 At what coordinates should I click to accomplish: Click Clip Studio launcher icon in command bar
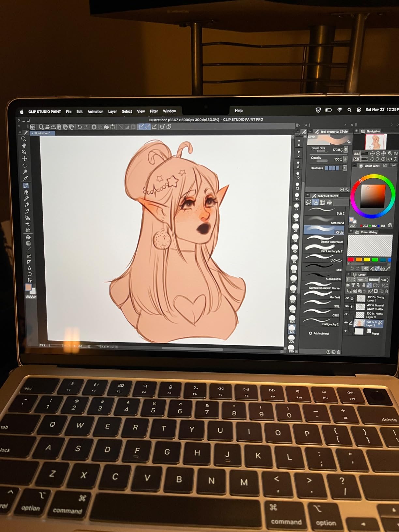click(33, 127)
